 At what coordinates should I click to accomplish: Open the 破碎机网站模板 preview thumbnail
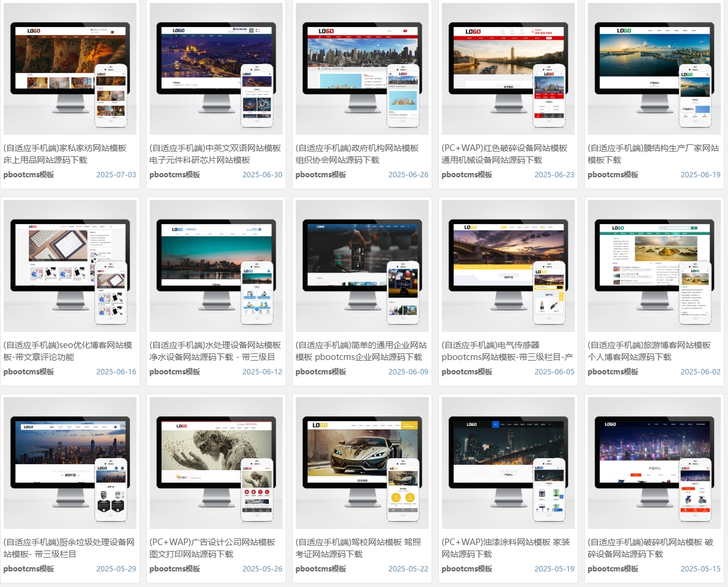pyautogui.click(x=654, y=463)
